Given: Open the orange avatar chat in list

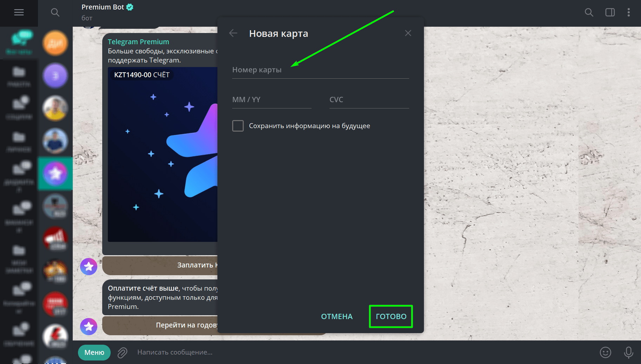Looking at the screenshot, I should coord(55,43).
